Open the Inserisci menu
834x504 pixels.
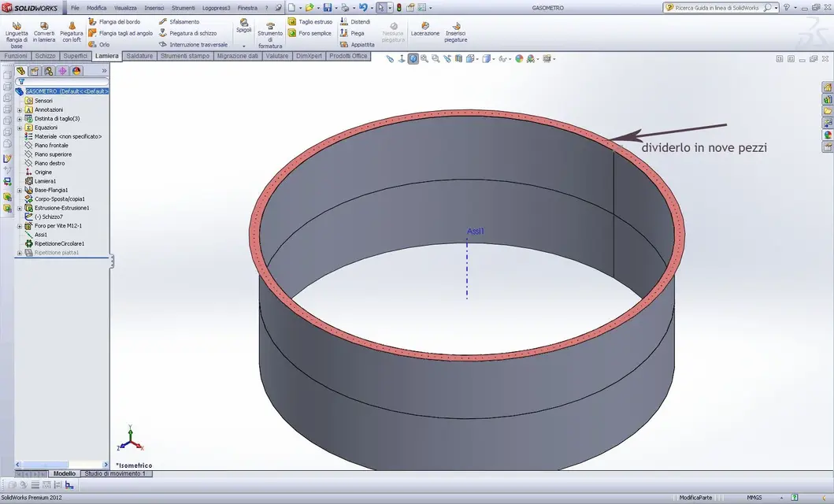(x=154, y=8)
